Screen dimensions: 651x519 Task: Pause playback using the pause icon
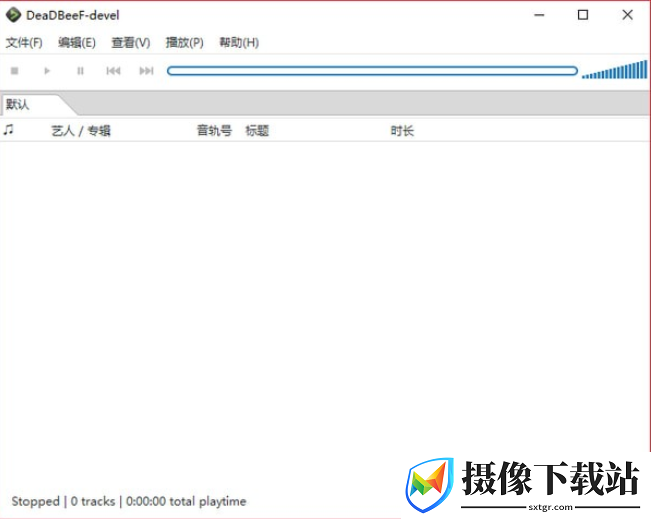point(80,71)
